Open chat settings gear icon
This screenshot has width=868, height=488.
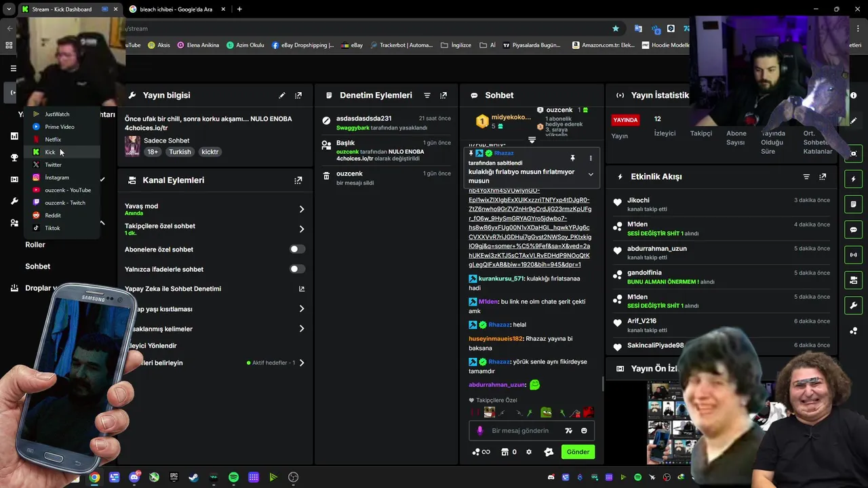[529, 452]
